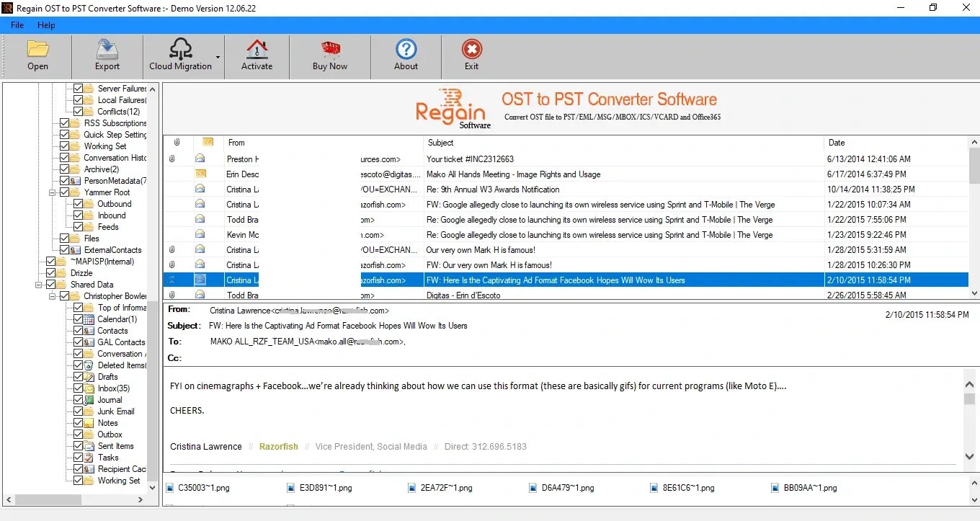
Task: Select the Quick Step Settings folder
Action: (x=115, y=135)
